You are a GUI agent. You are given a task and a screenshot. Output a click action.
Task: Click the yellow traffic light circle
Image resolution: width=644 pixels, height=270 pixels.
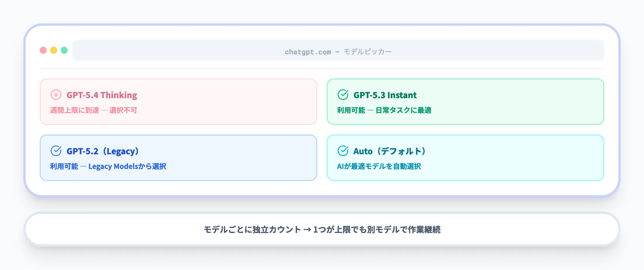[54, 50]
